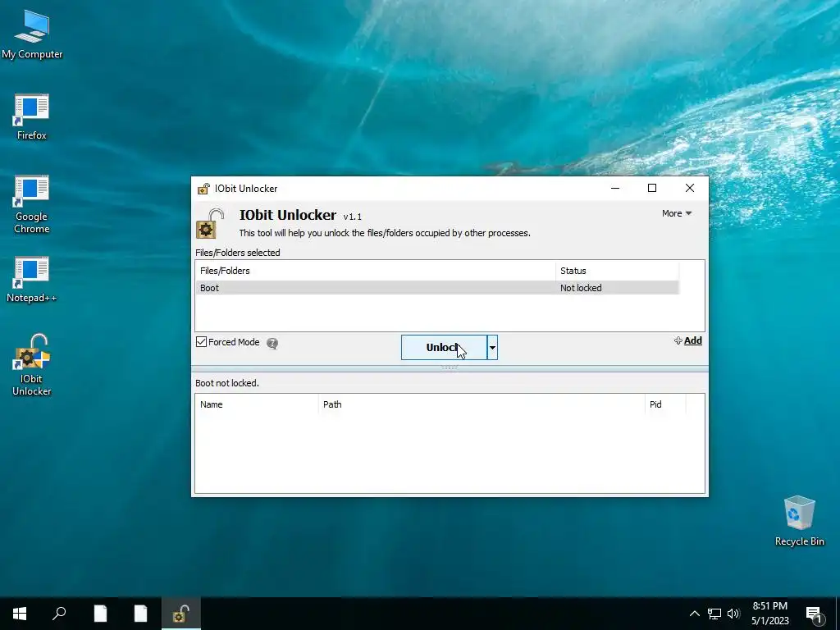This screenshot has width=840, height=630.
Task: Click the second blank document taskbar icon
Action: point(140,614)
